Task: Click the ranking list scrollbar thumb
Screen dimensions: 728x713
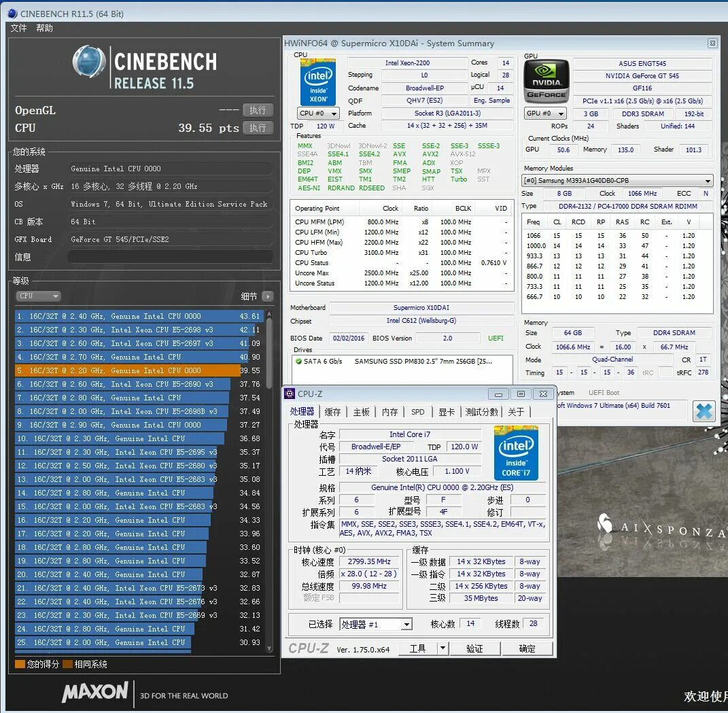Action: 268,353
